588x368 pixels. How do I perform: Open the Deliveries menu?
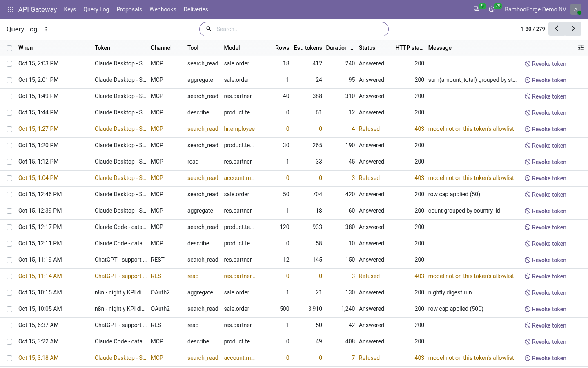(196, 9)
